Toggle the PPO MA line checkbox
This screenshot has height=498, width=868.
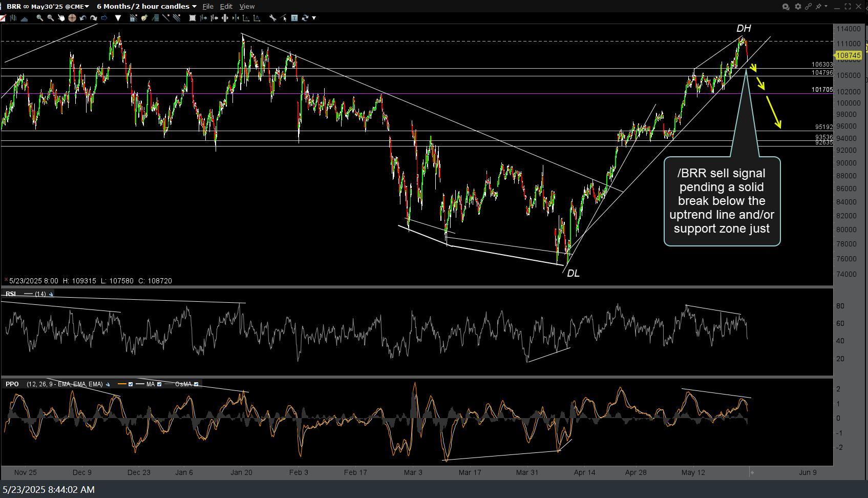(159, 384)
